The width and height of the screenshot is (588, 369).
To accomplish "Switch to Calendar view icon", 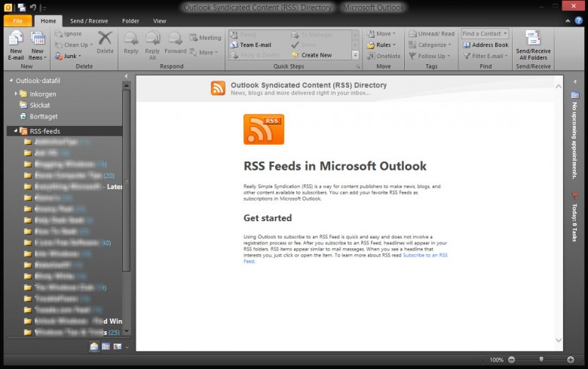I will [x=106, y=346].
